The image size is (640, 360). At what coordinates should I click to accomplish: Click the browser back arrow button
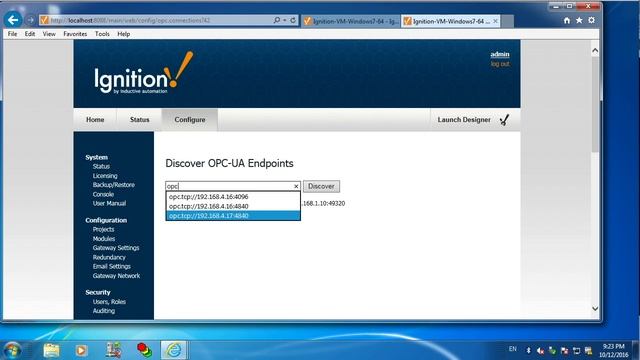(x=13, y=20)
